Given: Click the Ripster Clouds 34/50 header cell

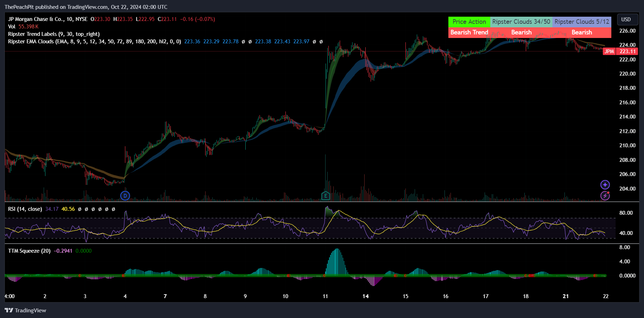Looking at the screenshot, I should 521,22.
